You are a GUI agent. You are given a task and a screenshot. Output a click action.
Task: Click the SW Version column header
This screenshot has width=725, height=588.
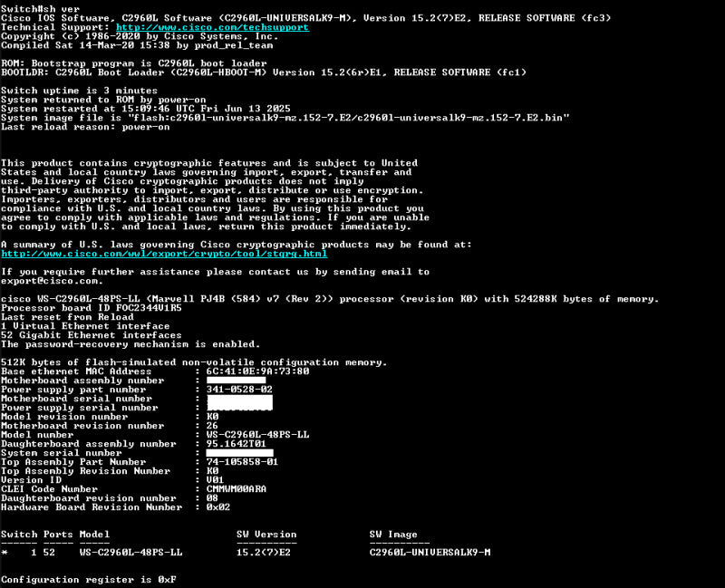[266, 535]
